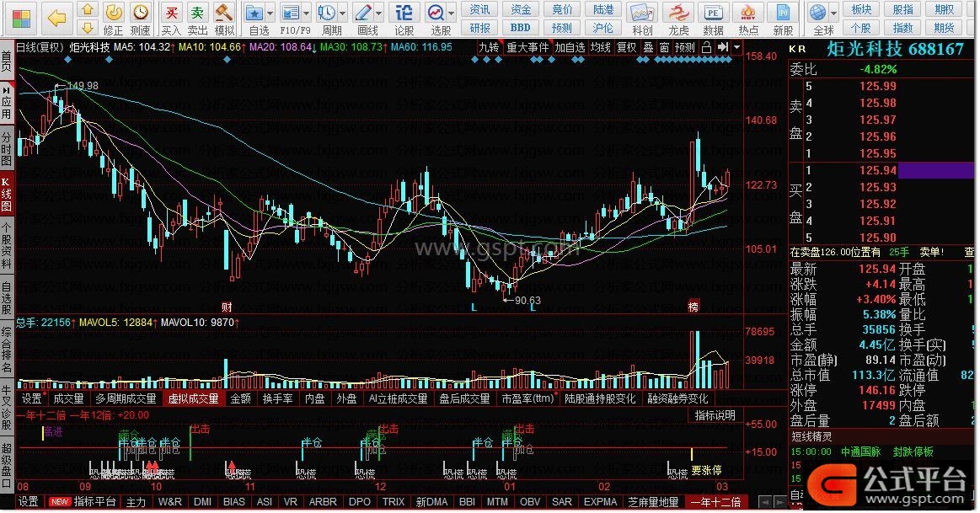Click the 资讯 news button
The image size is (980, 513).
click(480, 9)
